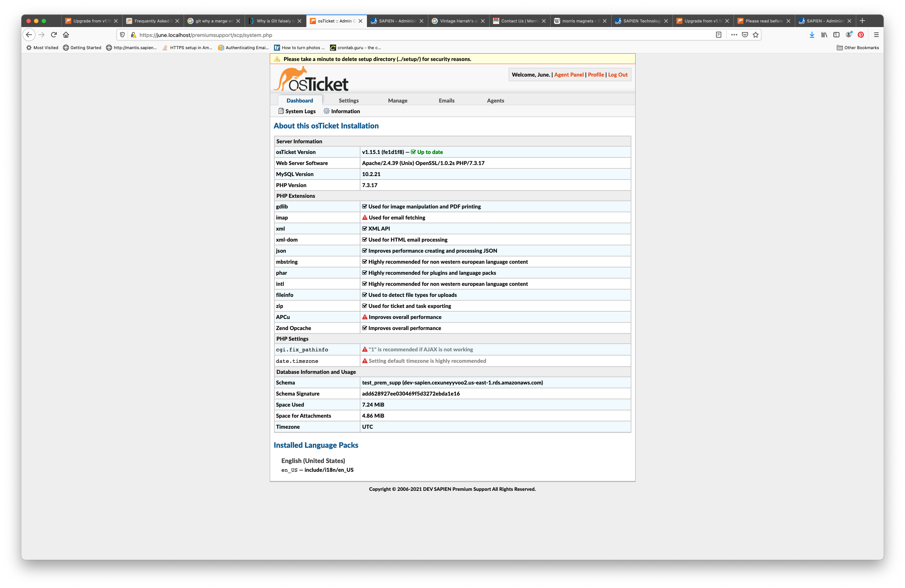Click the APCu warning triangle icon
905x588 pixels.
click(x=365, y=317)
